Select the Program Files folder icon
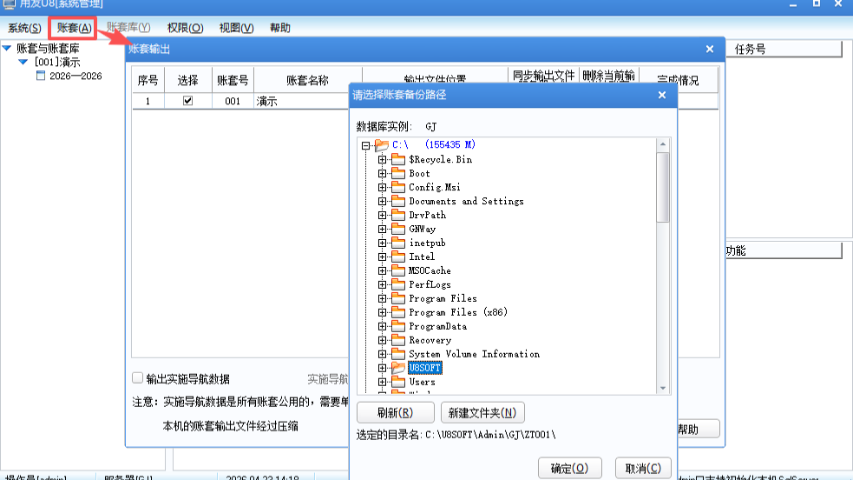The width and height of the screenshot is (853, 480). coord(397,298)
